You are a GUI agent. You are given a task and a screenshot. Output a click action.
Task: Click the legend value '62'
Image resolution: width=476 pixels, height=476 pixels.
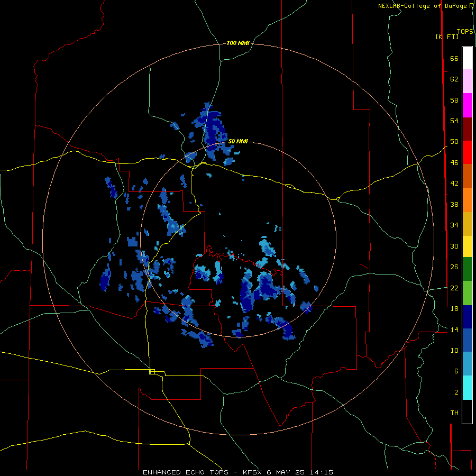coord(454,79)
